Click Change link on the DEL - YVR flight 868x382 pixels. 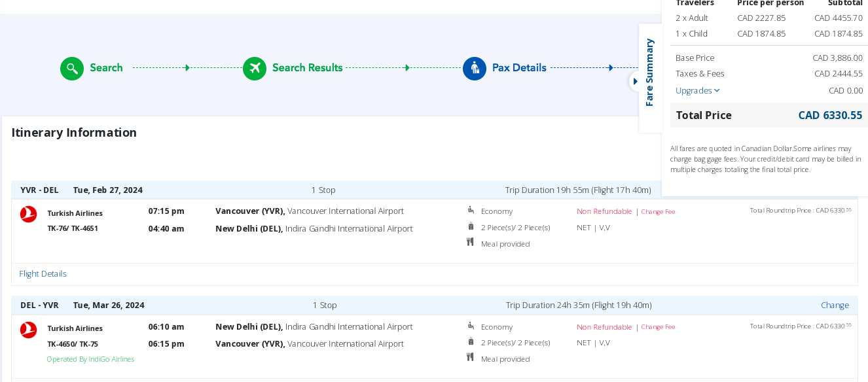pyautogui.click(x=835, y=305)
